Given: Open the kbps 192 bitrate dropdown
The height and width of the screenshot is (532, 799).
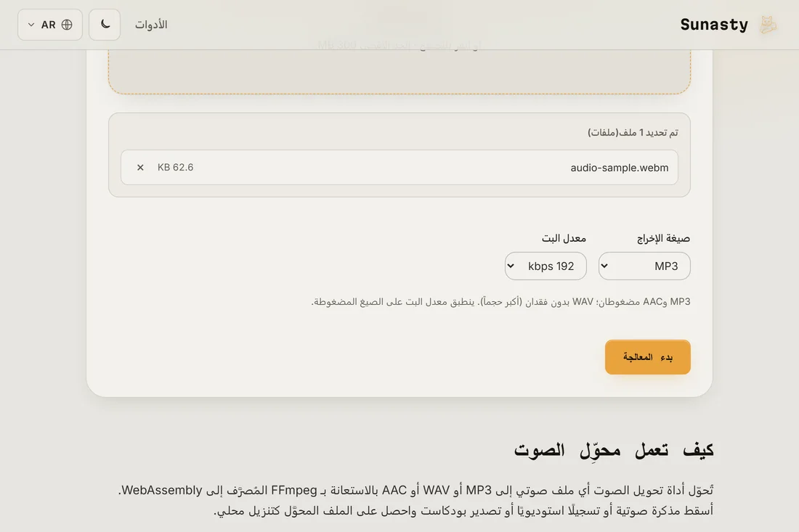Looking at the screenshot, I should [x=545, y=266].
